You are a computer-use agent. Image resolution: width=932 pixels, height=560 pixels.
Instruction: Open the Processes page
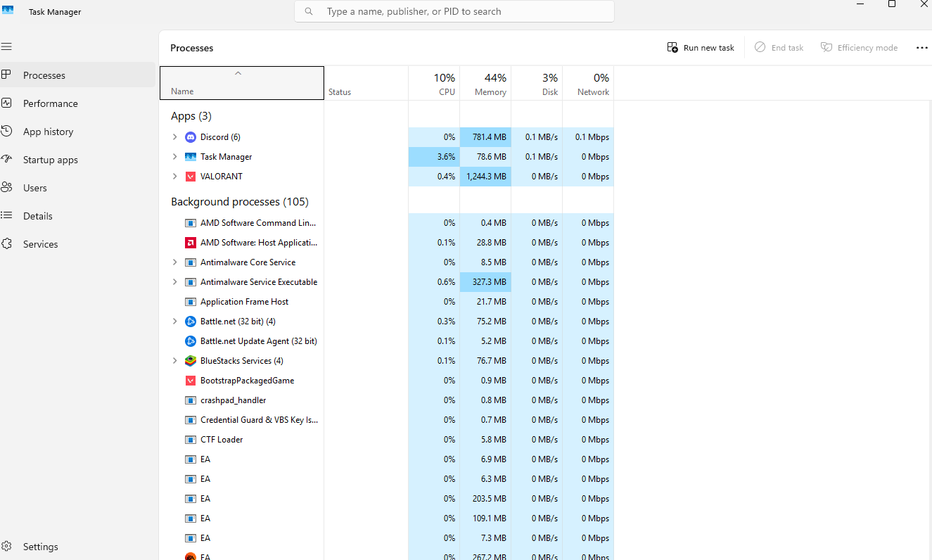click(77, 75)
